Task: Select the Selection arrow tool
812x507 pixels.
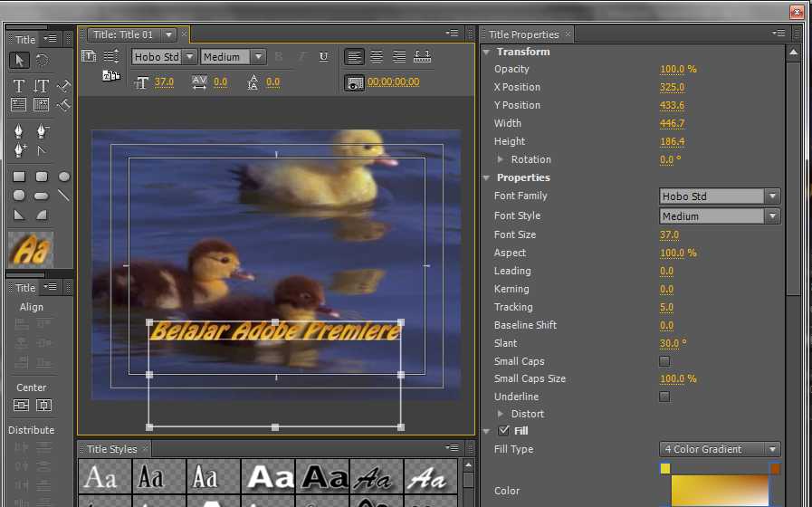Action: pos(19,60)
